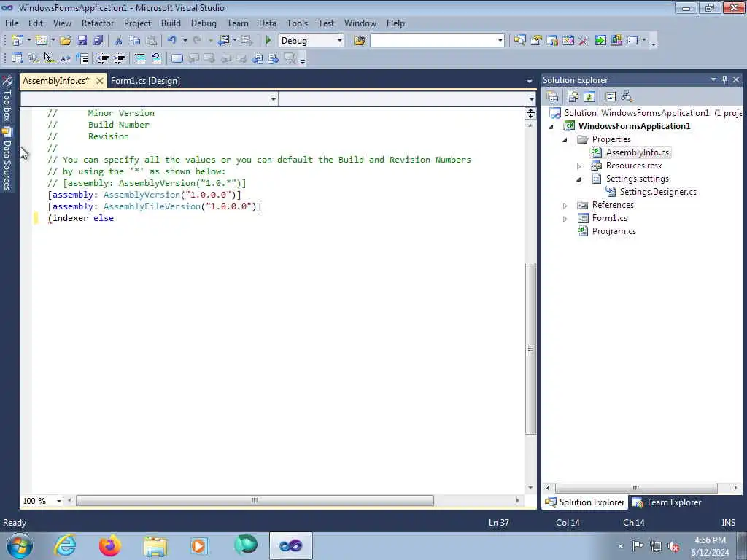Image resolution: width=747 pixels, height=560 pixels.
Task: Uncomment the selected lines icon
Action: click(x=156, y=58)
